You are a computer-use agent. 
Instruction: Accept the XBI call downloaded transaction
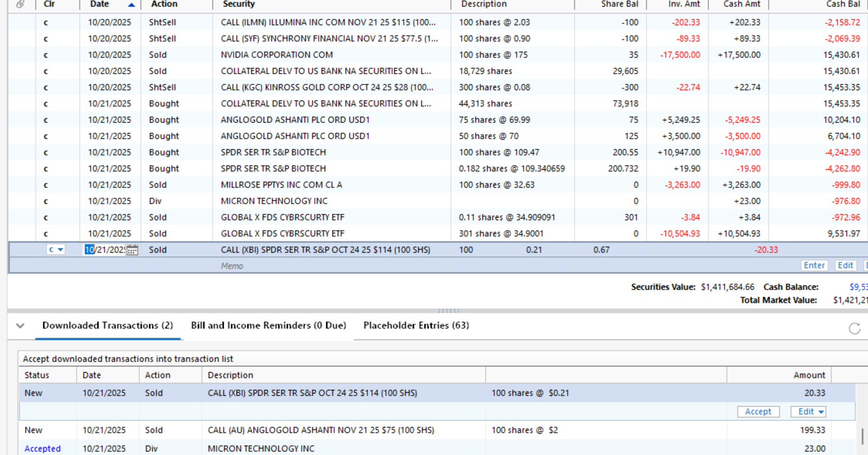(x=758, y=412)
